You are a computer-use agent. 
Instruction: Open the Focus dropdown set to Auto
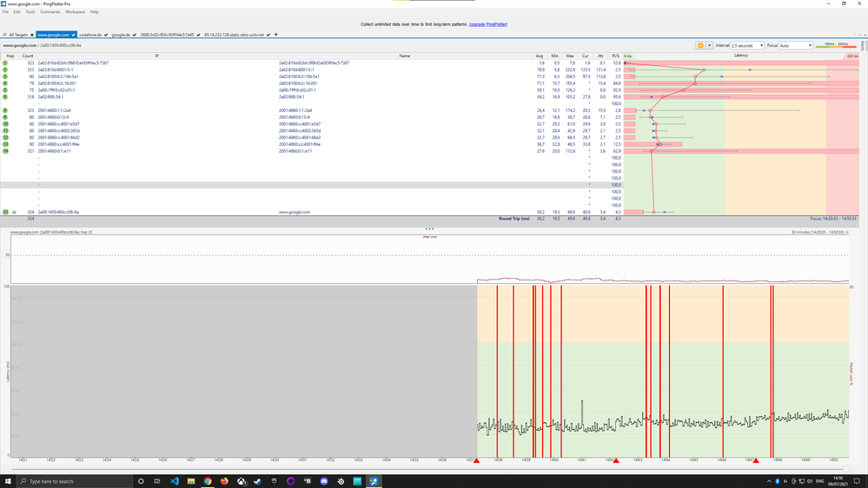tap(796, 45)
